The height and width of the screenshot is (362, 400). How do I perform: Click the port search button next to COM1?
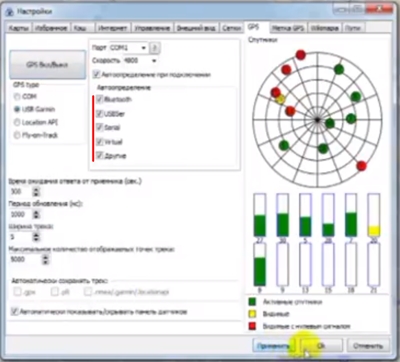tap(154, 48)
